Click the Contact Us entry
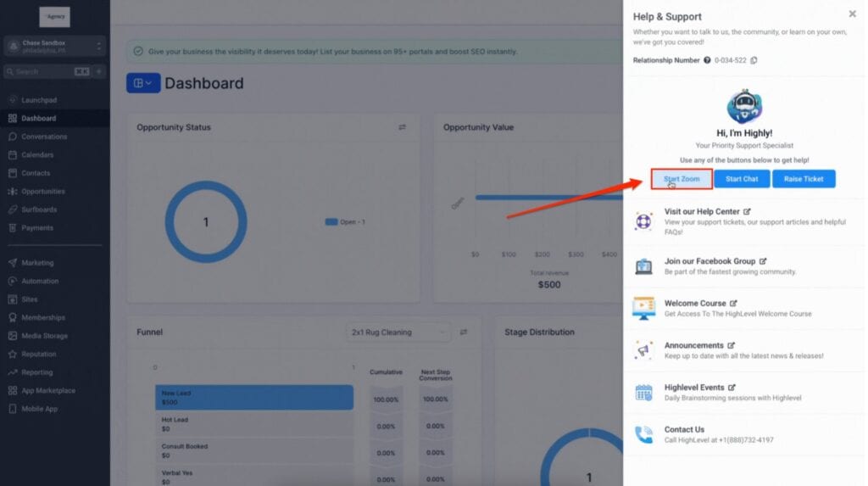Image resolution: width=868 pixels, height=486 pixels. pos(744,435)
